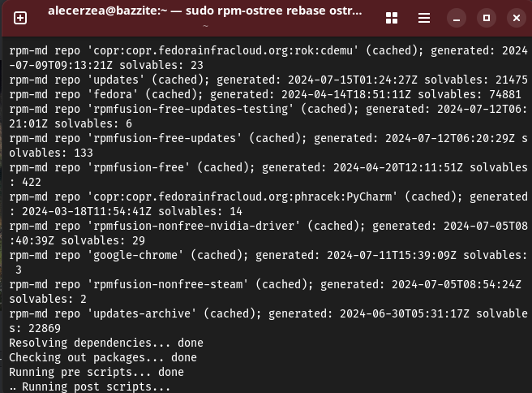Click the 'Checking out packages... done' line
532x393 pixels.
(x=102, y=357)
